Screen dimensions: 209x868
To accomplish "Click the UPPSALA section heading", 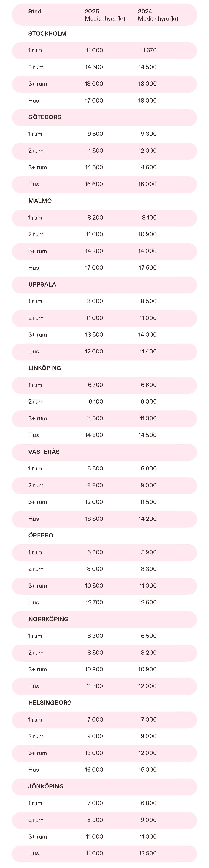I will click(42, 284).
